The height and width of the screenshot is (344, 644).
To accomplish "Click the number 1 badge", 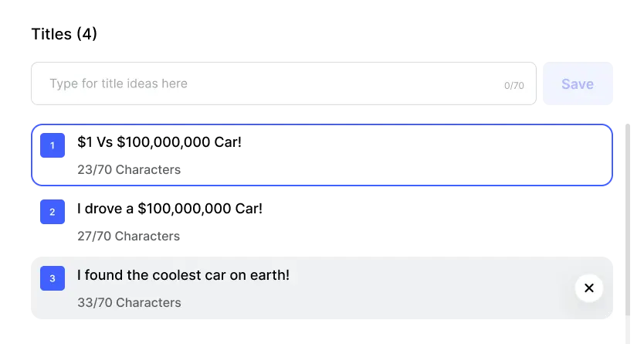I will (x=53, y=145).
